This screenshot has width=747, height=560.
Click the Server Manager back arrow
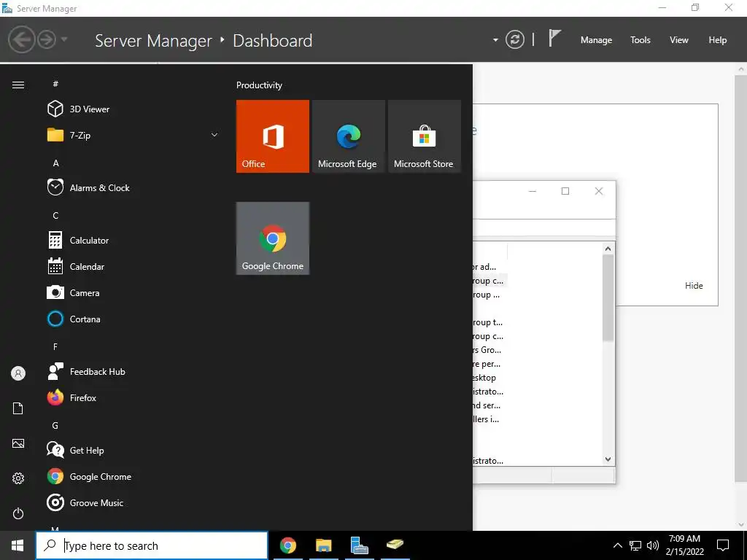pyautogui.click(x=21, y=39)
